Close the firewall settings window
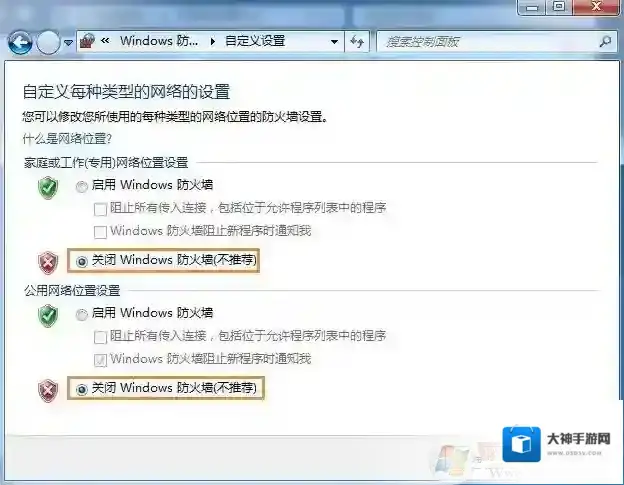Image resolution: width=624 pixels, height=485 pixels. coord(596,7)
